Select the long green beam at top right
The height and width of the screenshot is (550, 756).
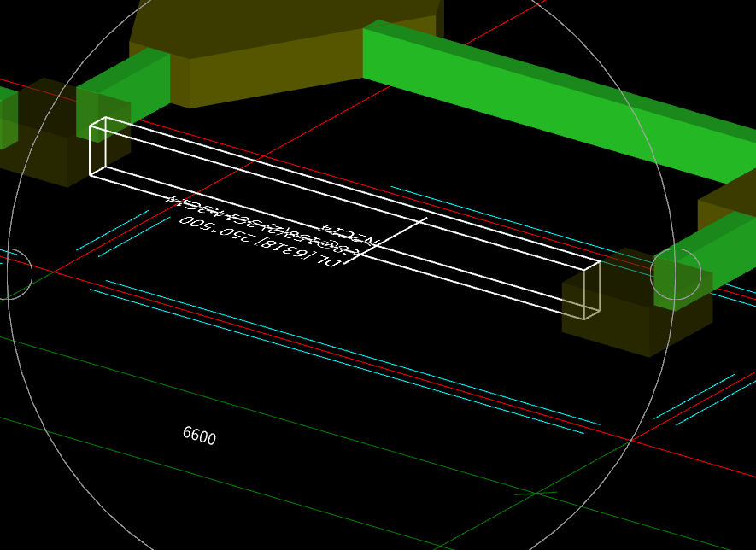coord(560,102)
